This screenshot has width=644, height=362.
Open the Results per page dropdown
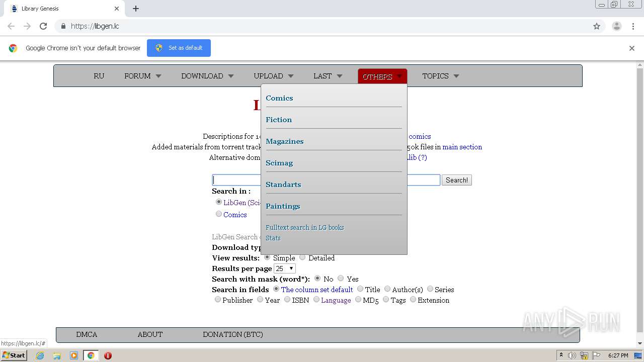pos(284,268)
